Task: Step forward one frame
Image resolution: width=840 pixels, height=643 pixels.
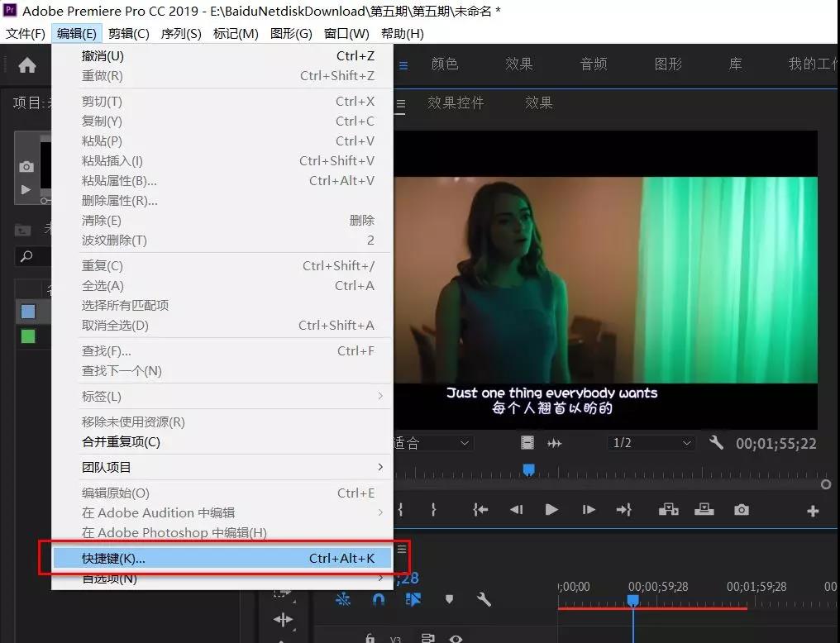Action: (588, 510)
